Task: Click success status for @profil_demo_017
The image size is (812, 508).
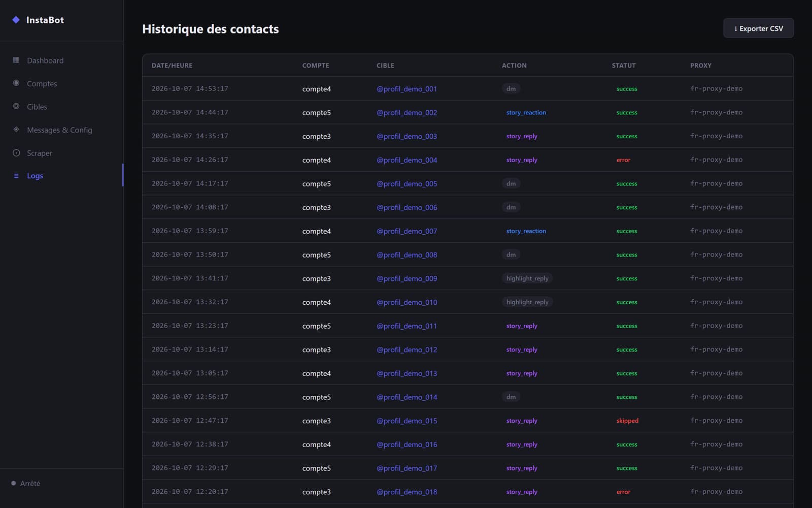Action: pyautogui.click(x=627, y=468)
